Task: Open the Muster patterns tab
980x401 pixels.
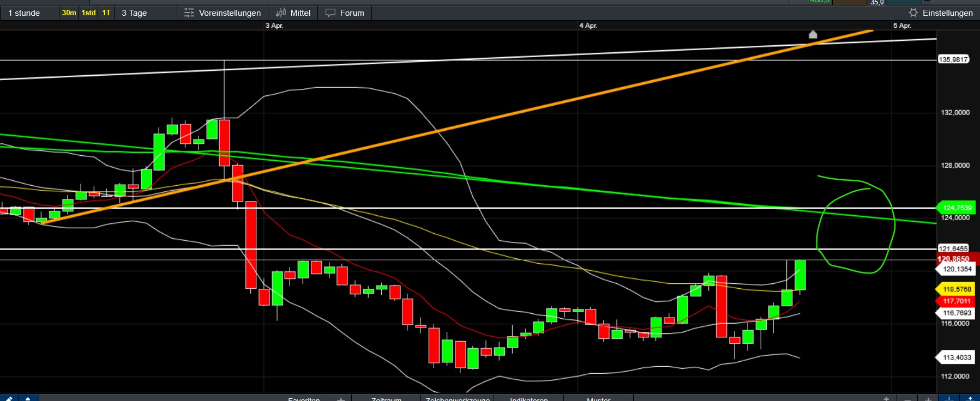Action: pyautogui.click(x=598, y=399)
